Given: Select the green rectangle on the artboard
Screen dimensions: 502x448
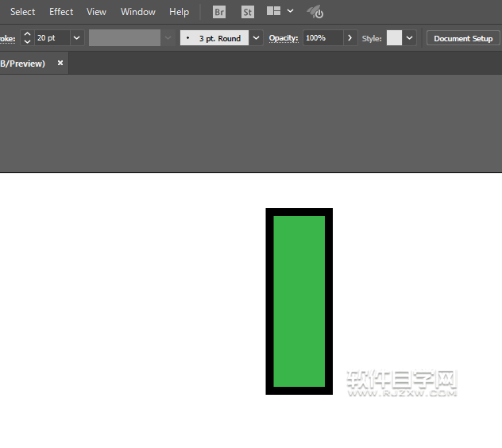Looking at the screenshot, I should pos(299,302).
